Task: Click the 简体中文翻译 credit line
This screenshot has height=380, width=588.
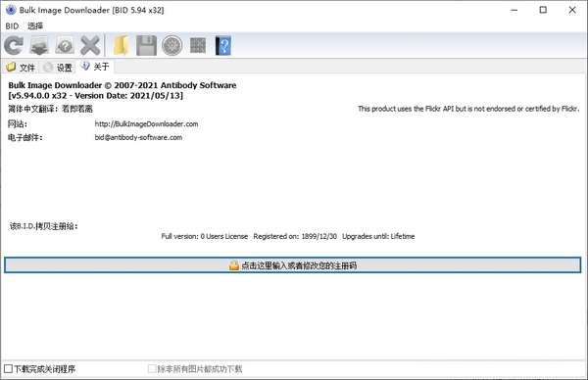Action: (x=50, y=109)
